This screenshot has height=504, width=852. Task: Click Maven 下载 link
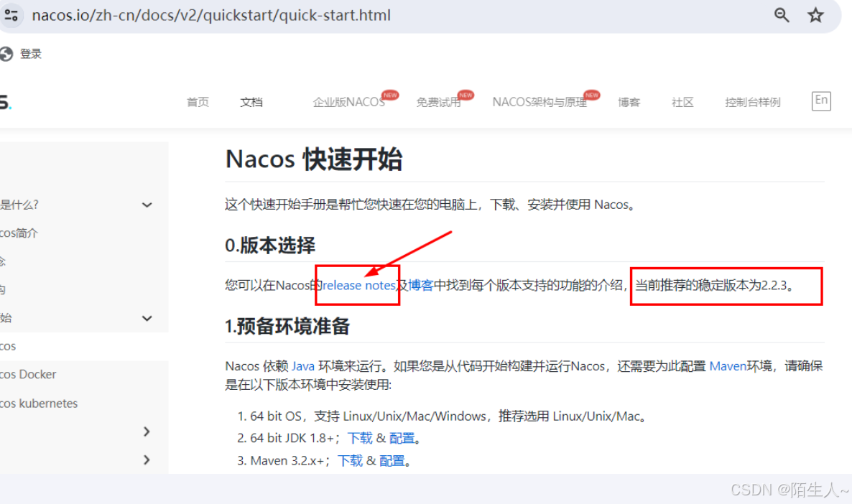tap(350, 460)
